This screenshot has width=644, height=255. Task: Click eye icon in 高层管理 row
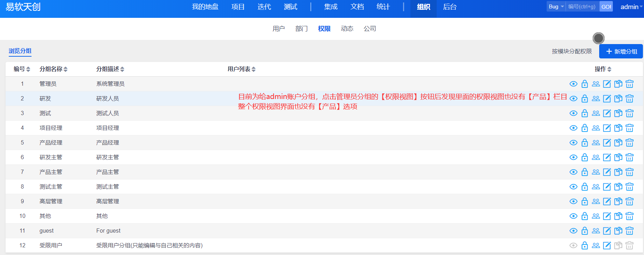tap(573, 201)
